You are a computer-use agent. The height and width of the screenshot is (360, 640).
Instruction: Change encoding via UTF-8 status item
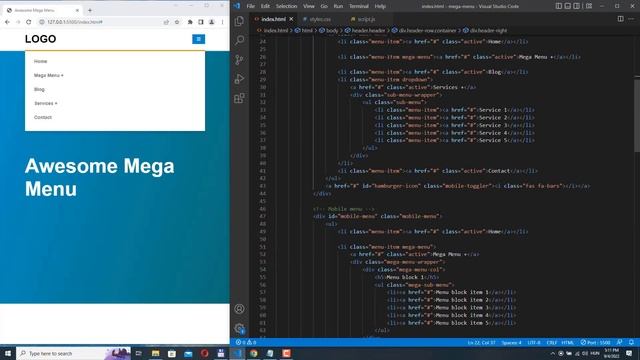pos(534,342)
